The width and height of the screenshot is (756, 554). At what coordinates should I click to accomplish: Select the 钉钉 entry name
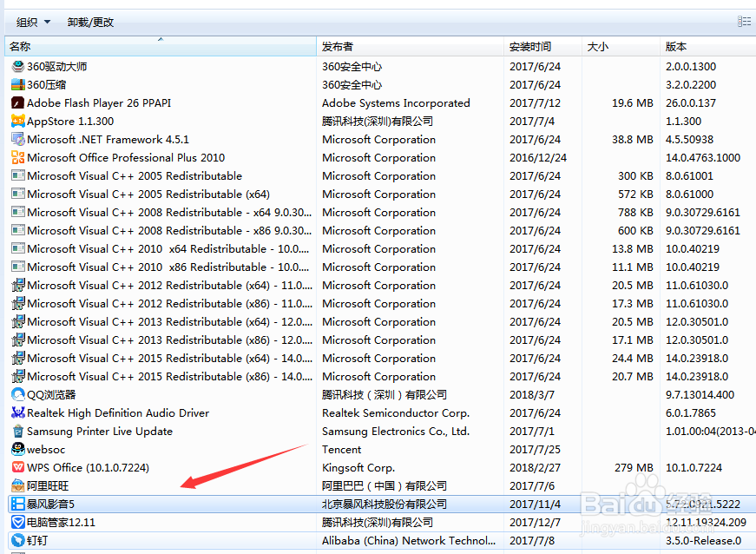tap(37, 540)
